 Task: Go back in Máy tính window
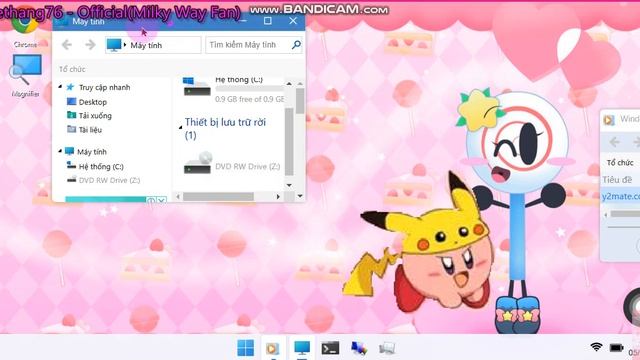pos(67,44)
